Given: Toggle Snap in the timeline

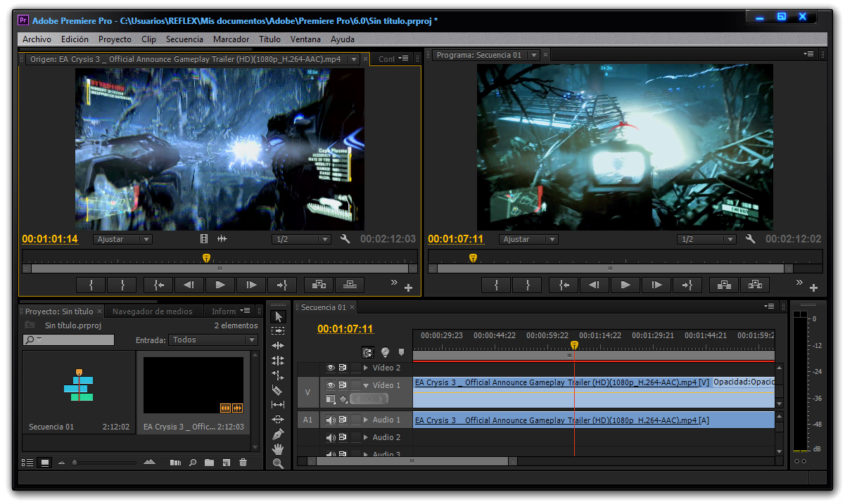Looking at the screenshot, I should pyautogui.click(x=368, y=352).
